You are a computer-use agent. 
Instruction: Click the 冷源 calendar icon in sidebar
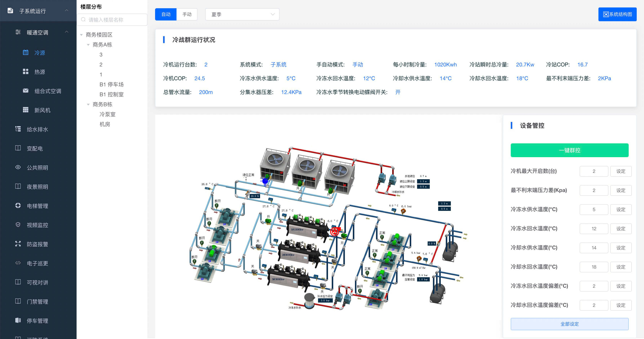coord(25,52)
